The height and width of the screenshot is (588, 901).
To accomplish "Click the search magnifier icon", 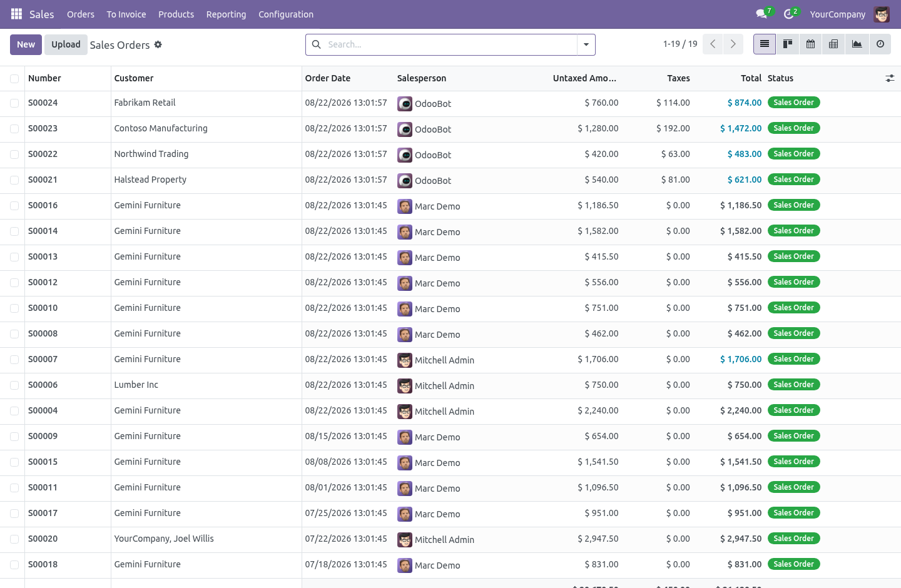I will click(x=317, y=44).
